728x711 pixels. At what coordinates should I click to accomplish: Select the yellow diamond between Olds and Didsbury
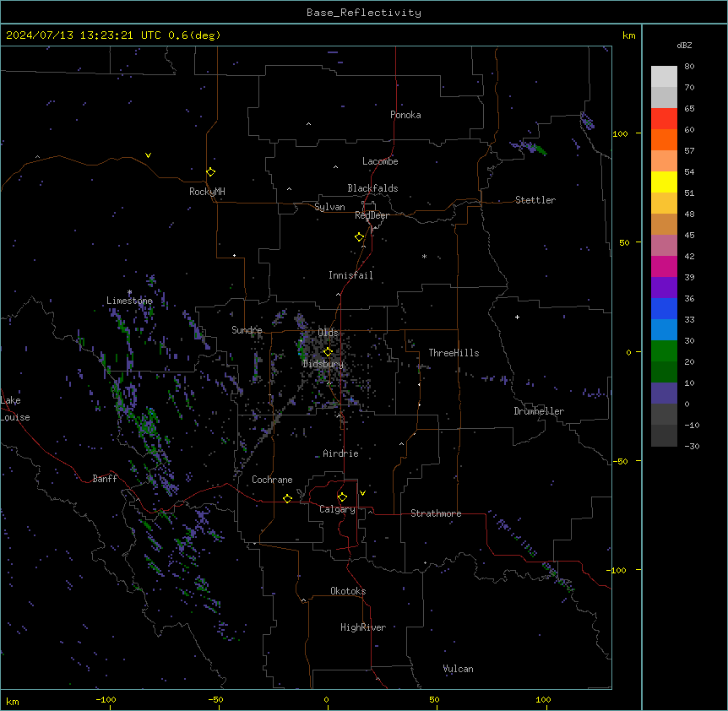pyautogui.click(x=328, y=352)
